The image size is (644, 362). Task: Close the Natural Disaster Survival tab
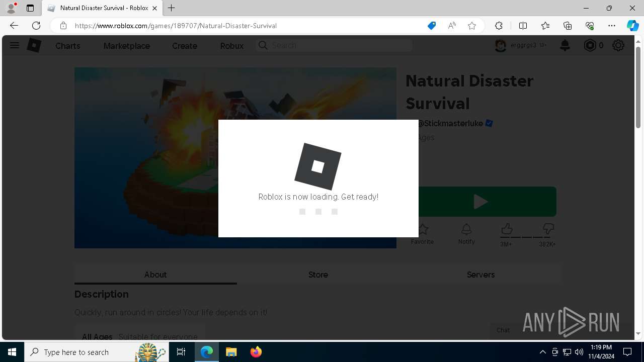[x=155, y=8]
